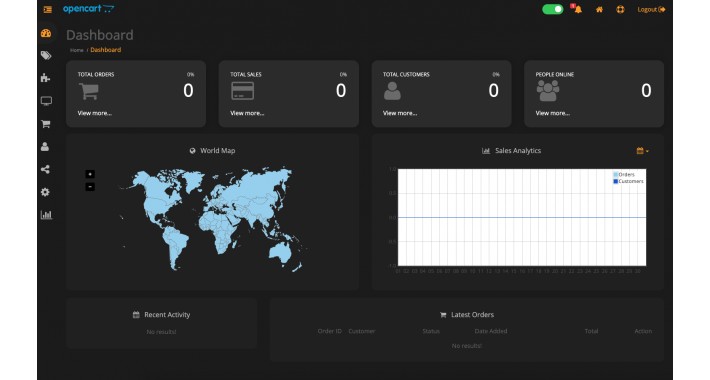Click the People Online group icon
The image size is (710, 380).
tap(548, 91)
